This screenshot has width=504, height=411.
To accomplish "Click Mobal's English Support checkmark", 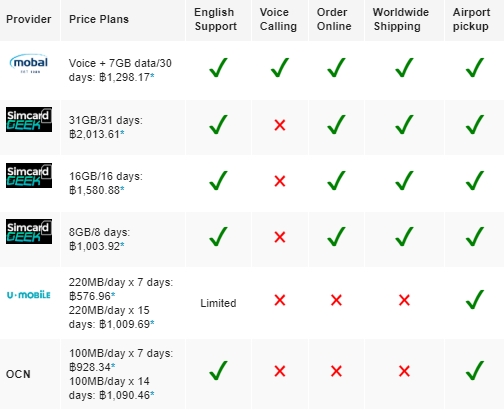I will [218, 68].
